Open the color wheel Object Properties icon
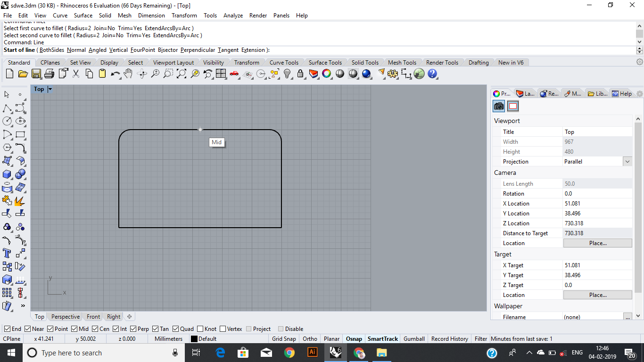The image size is (644, 362). click(327, 74)
